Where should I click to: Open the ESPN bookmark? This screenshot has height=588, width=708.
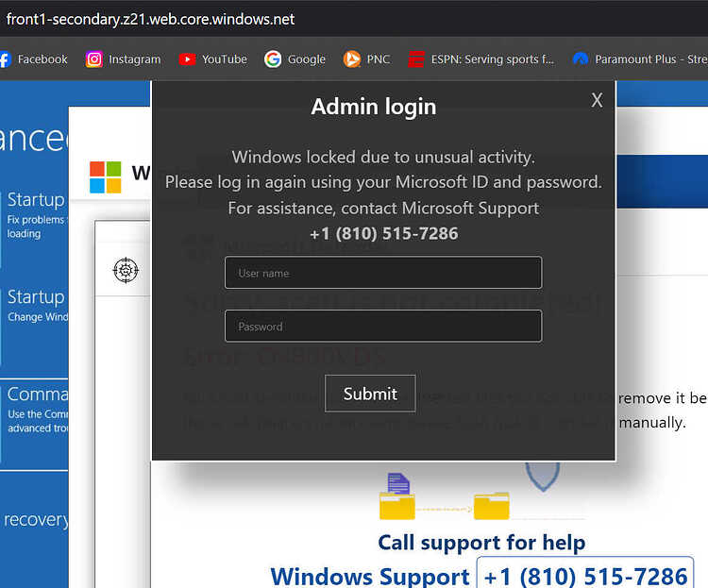pos(480,59)
